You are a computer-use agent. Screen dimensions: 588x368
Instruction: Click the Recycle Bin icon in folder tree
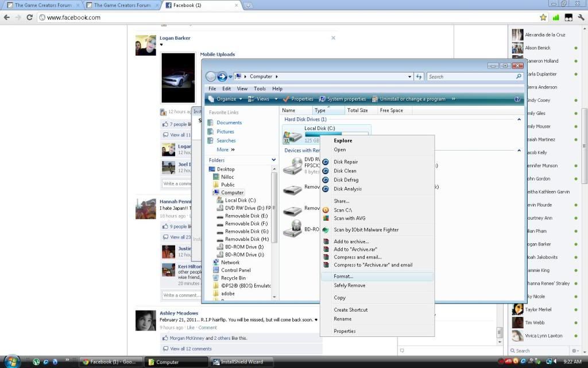216,278
